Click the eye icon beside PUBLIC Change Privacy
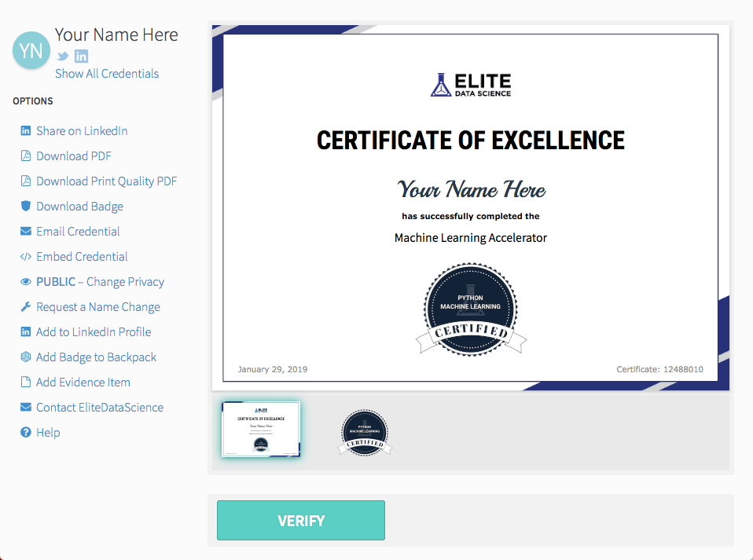This screenshot has width=753, height=560. click(25, 282)
